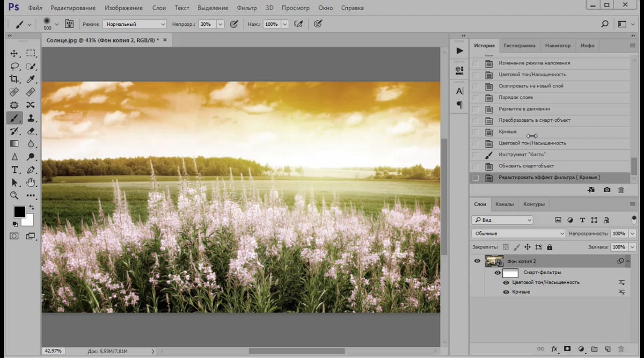Create a new layer icon
The image size is (644, 358).
click(x=608, y=349)
